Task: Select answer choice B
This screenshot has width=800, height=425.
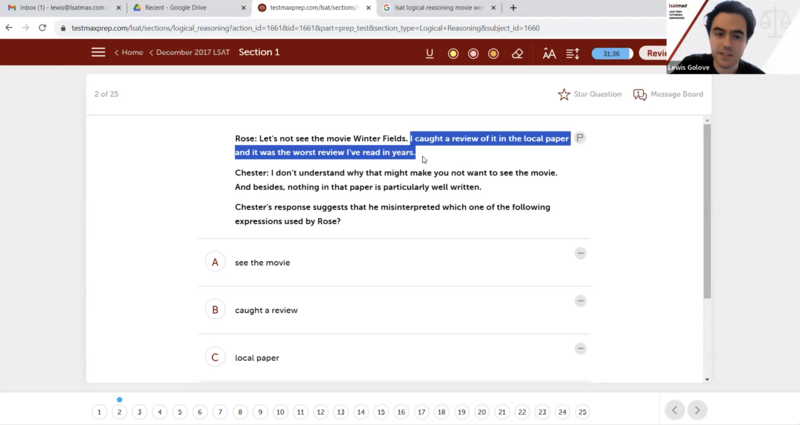Action: tap(214, 310)
